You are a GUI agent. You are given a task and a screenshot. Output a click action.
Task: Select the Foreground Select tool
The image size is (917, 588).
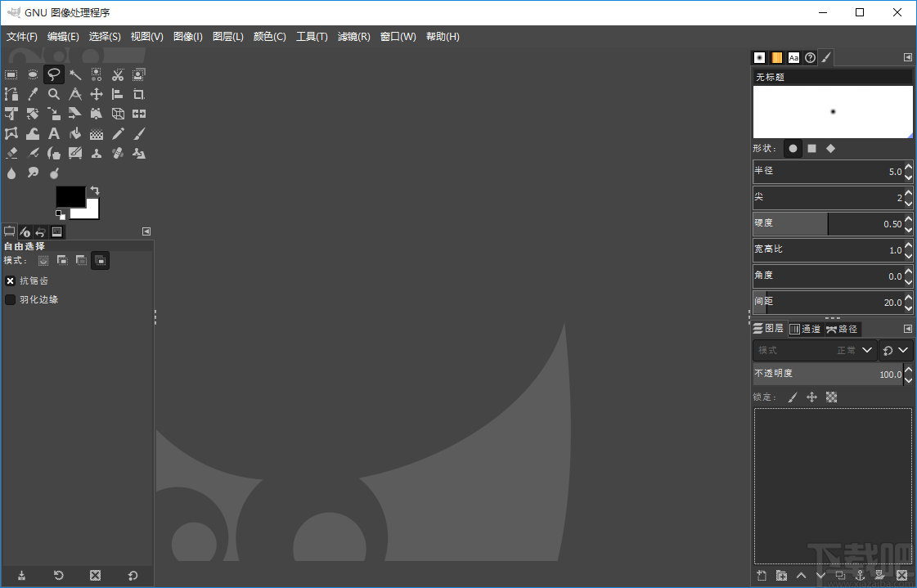(138, 74)
